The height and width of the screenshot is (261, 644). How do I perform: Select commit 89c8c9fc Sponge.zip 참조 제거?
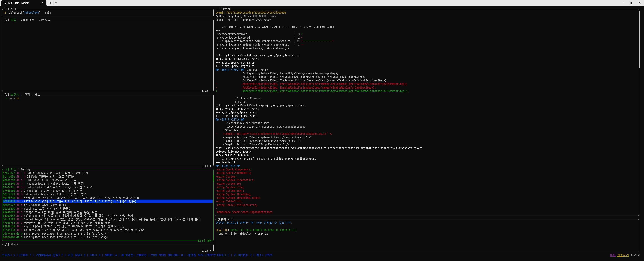click(x=108, y=187)
